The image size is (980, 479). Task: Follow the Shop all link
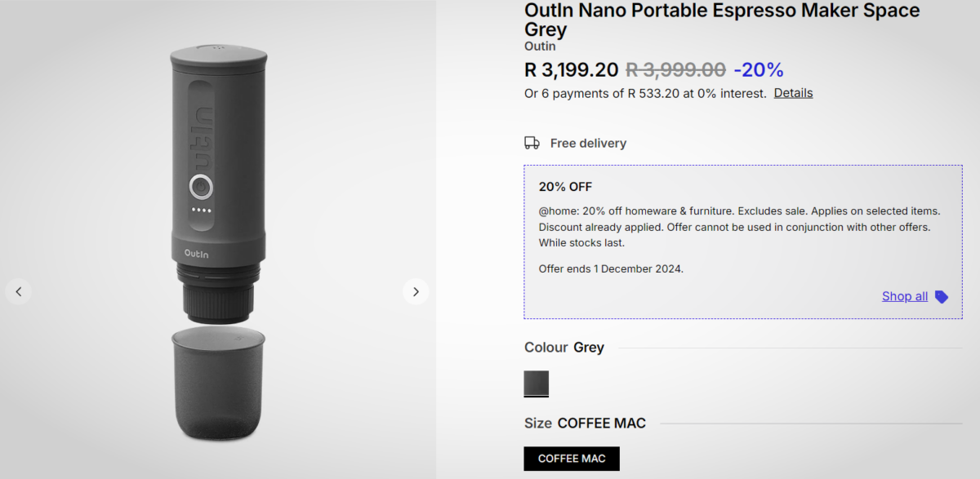pos(904,296)
